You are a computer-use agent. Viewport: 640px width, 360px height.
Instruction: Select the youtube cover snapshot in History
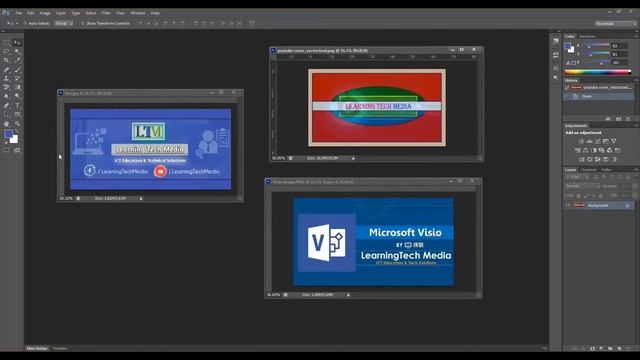[599, 88]
